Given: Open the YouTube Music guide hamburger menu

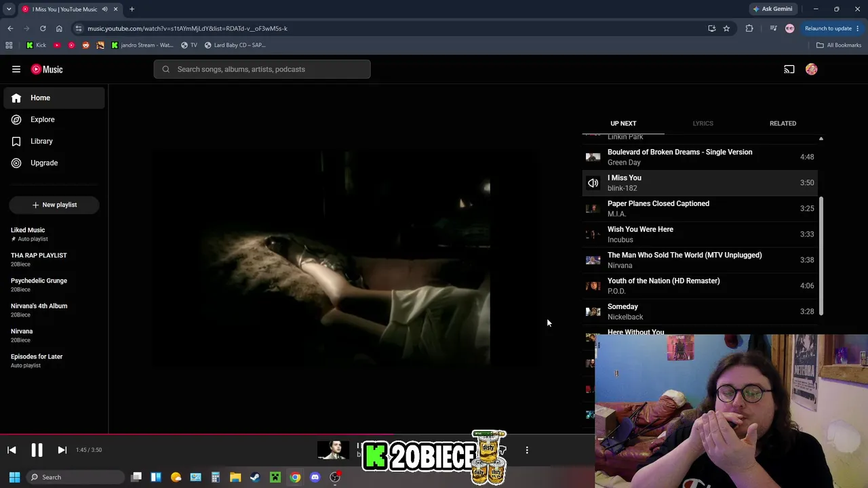Looking at the screenshot, I should [x=16, y=69].
